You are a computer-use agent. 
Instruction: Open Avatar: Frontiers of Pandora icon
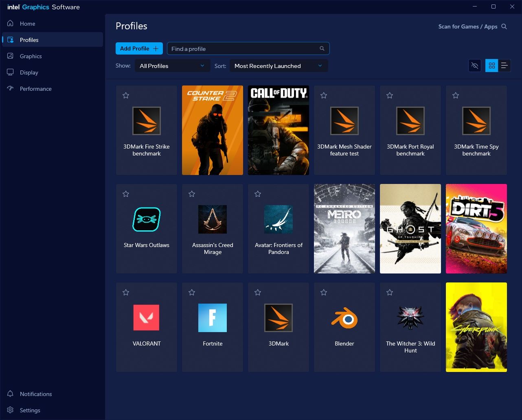(x=279, y=219)
